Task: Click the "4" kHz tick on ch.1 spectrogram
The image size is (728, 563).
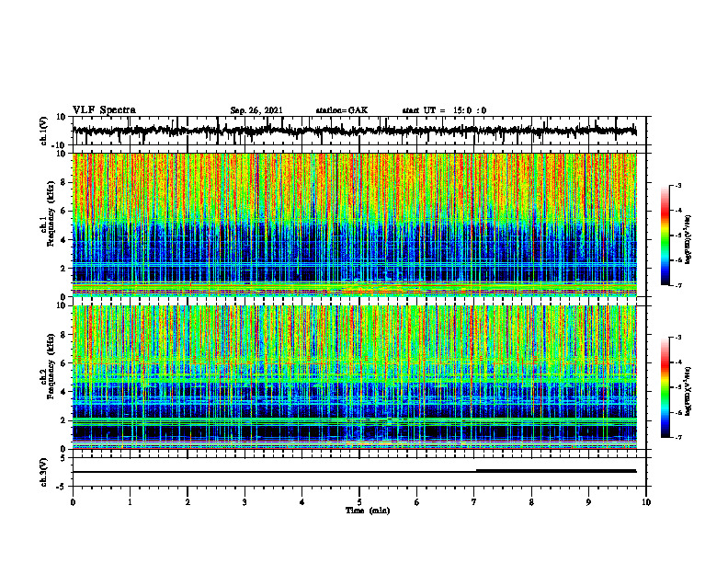Action: 64,240
